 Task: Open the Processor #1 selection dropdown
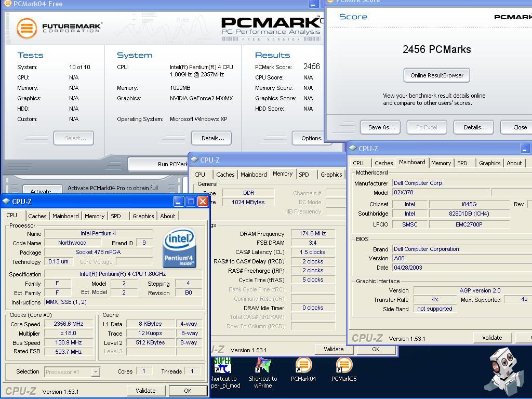coord(96,372)
